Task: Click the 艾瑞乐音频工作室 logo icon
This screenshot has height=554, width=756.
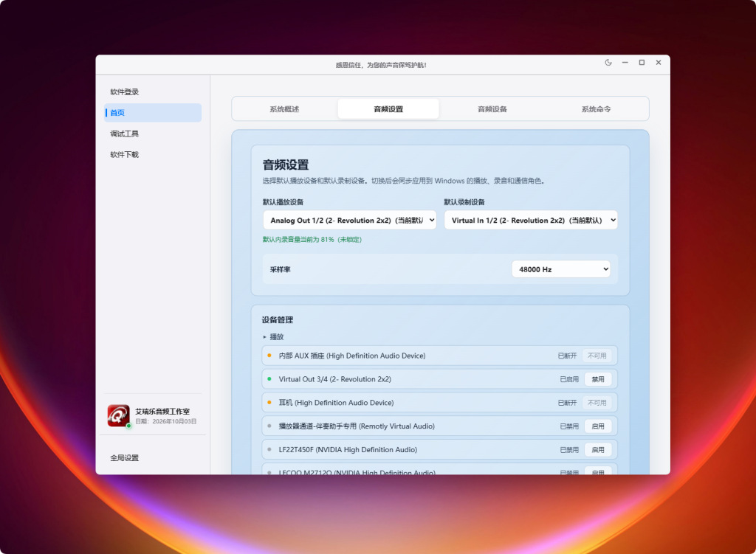Action: tap(119, 415)
